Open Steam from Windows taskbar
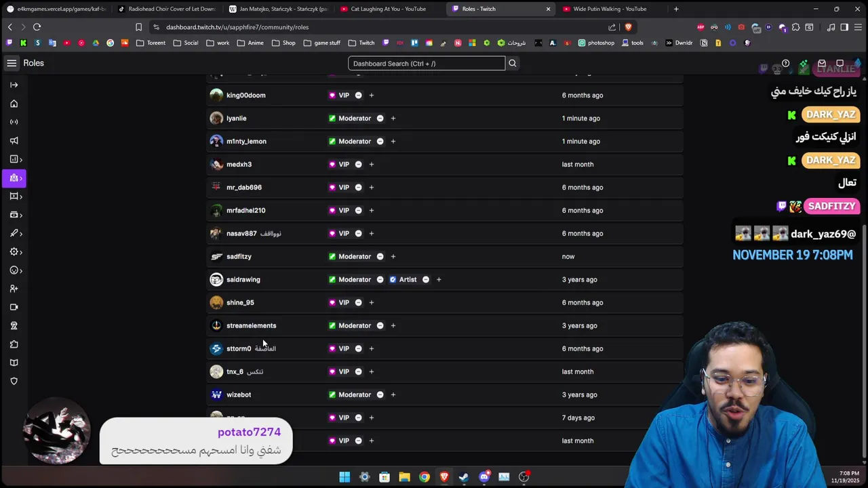 pyautogui.click(x=464, y=476)
